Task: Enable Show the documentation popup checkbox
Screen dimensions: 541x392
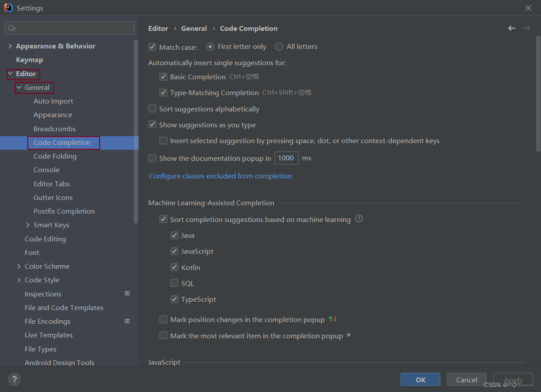Action: pyautogui.click(x=153, y=158)
